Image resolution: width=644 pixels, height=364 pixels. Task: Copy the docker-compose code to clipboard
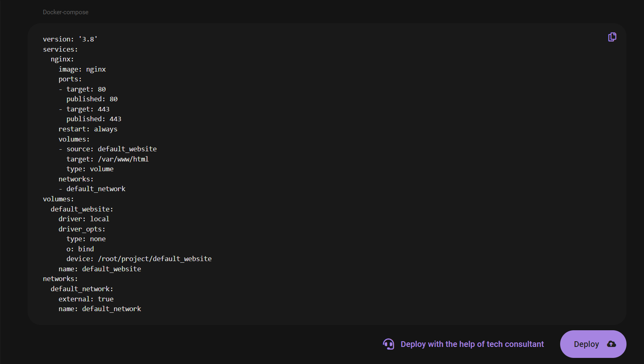pyautogui.click(x=612, y=37)
